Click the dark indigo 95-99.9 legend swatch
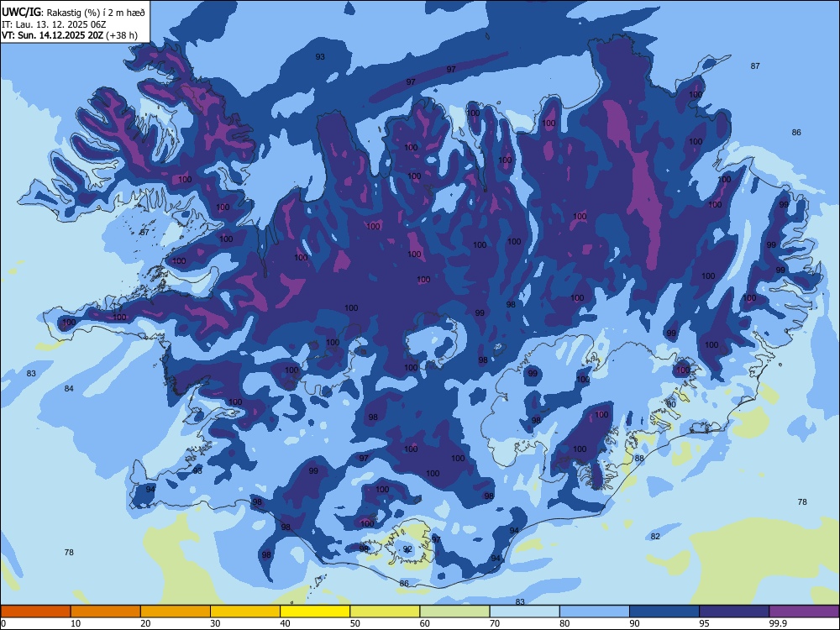Image resolution: width=840 pixels, height=630 pixels. coord(734,612)
